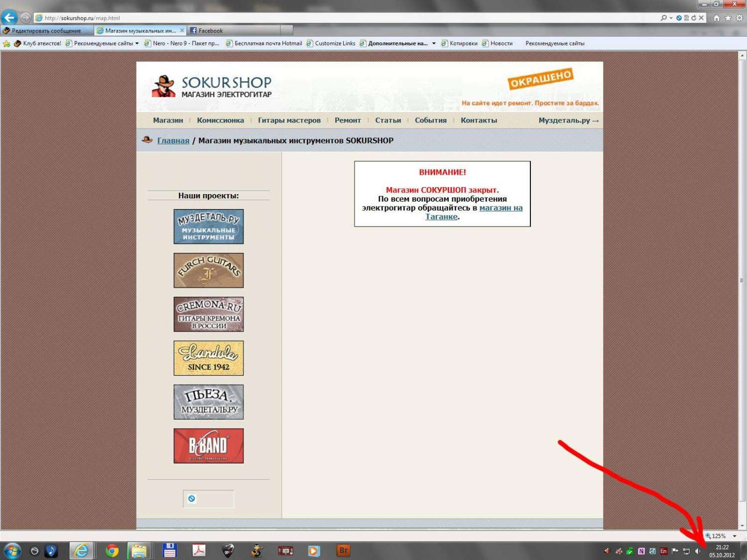Open the 'Customize Links' favorite
Screen dimensions: 747x560
coord(331,43)
